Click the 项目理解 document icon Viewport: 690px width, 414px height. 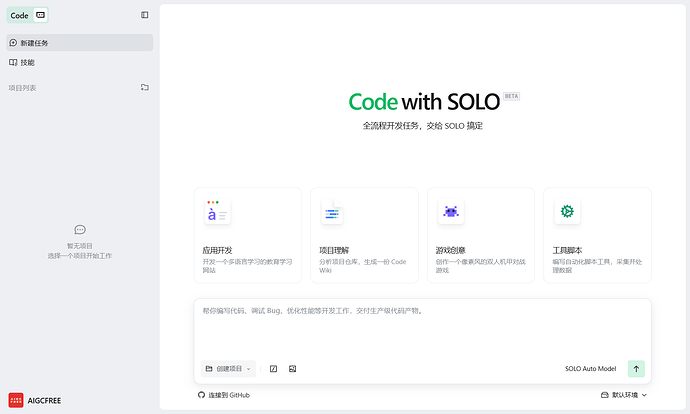pyautogui.click(x=332, y=212)
